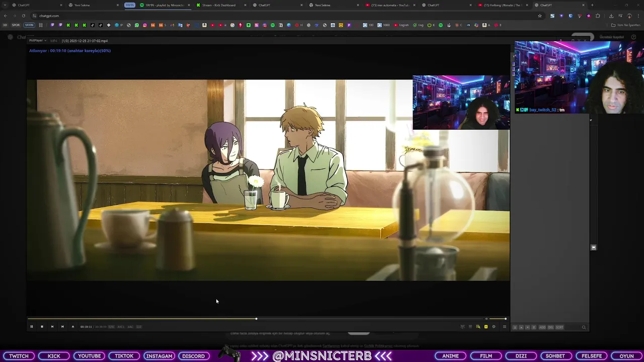Open the English bookmark
644x362 pixels.
[402, 25]
